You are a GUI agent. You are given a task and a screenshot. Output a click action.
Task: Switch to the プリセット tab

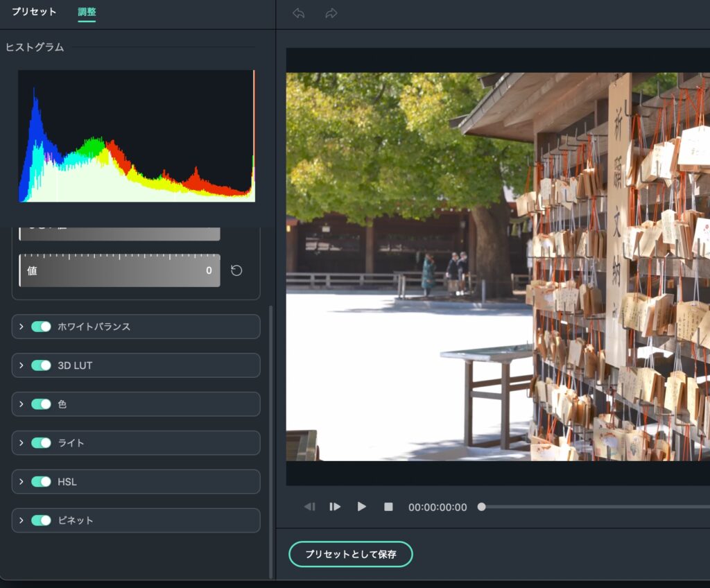pyautogui.click(x=34, y=12)
